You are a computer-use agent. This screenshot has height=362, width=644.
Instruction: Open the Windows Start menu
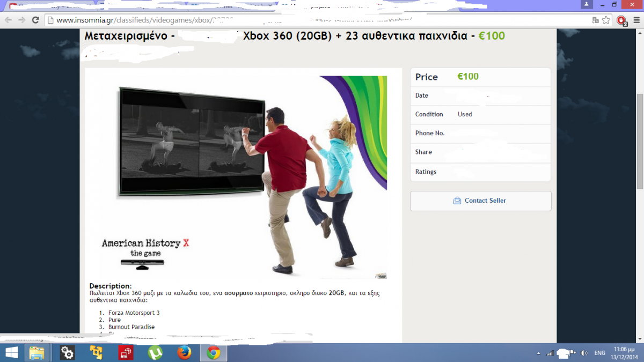[x=12, y=353]
